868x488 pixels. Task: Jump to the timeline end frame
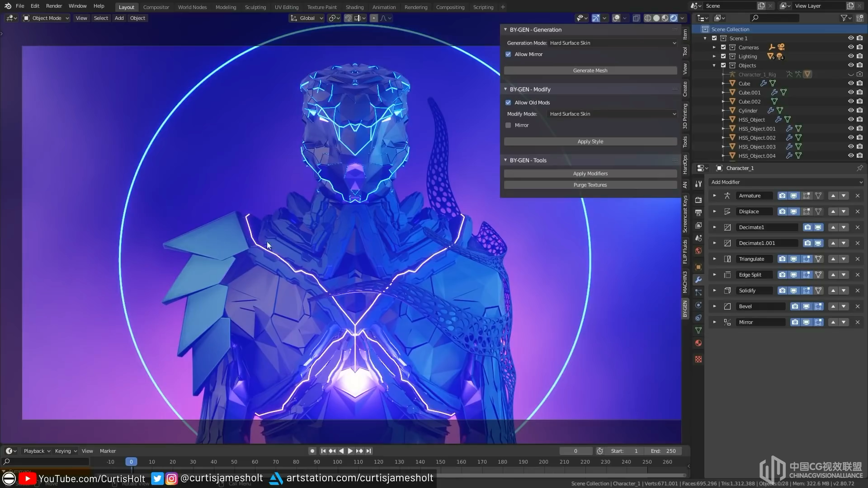[x=369, y=451]
